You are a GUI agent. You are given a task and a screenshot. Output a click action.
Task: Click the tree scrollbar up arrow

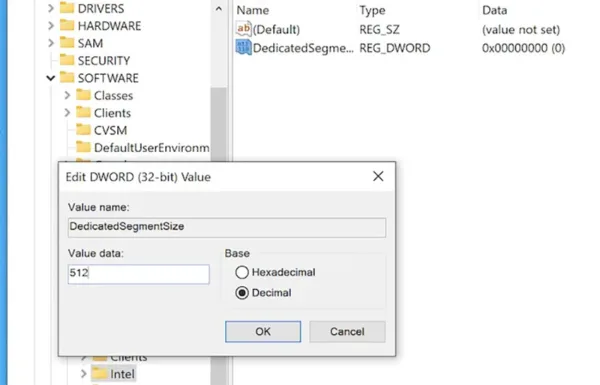[218, 8]
